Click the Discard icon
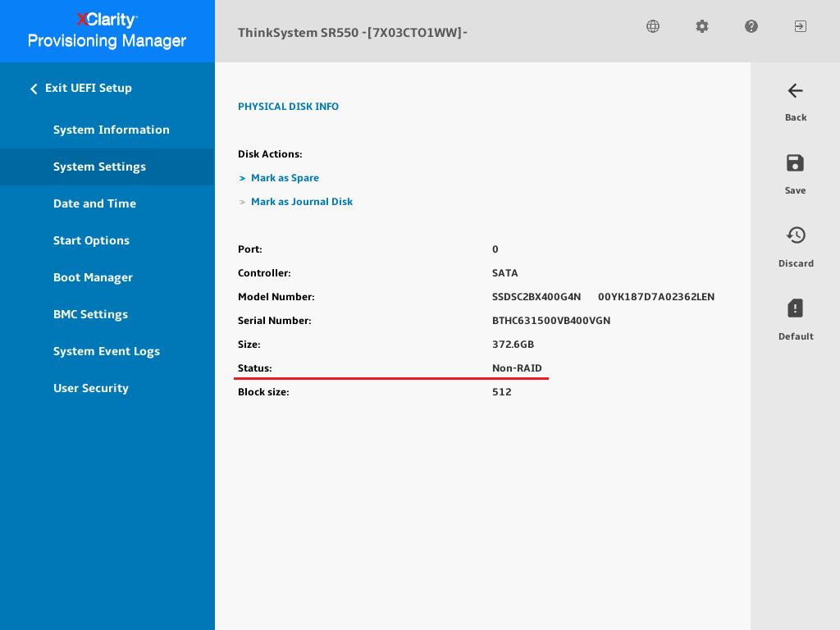 [x=796, y=235]
